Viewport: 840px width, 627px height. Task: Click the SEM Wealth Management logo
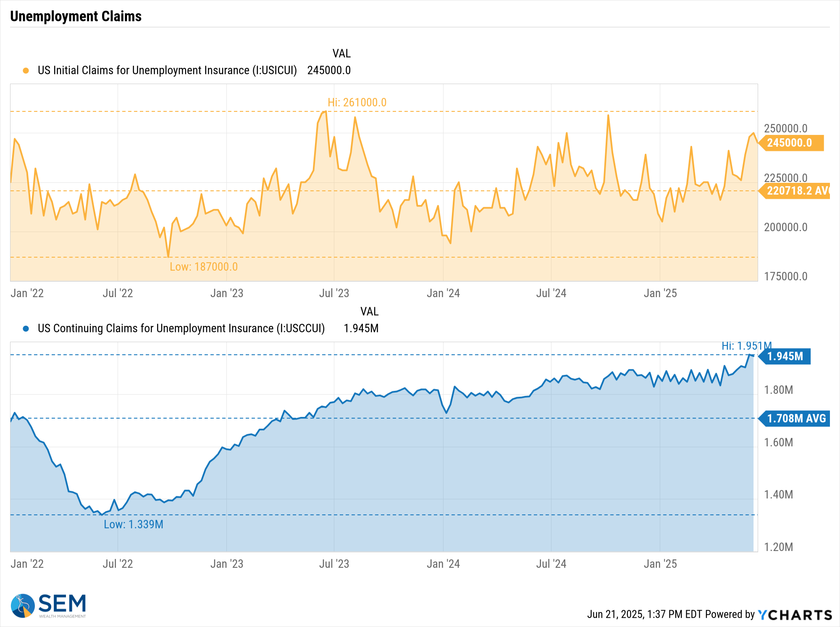48,606
